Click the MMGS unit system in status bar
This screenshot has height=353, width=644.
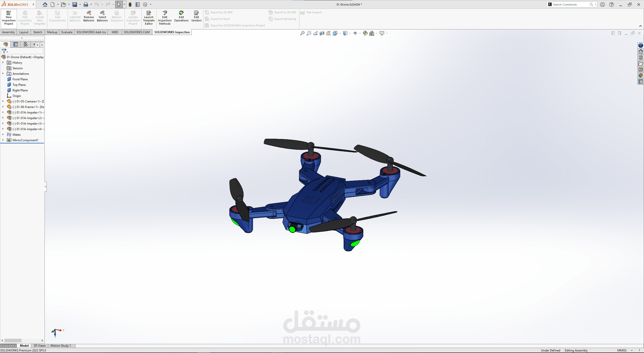[x=622, y=350]
